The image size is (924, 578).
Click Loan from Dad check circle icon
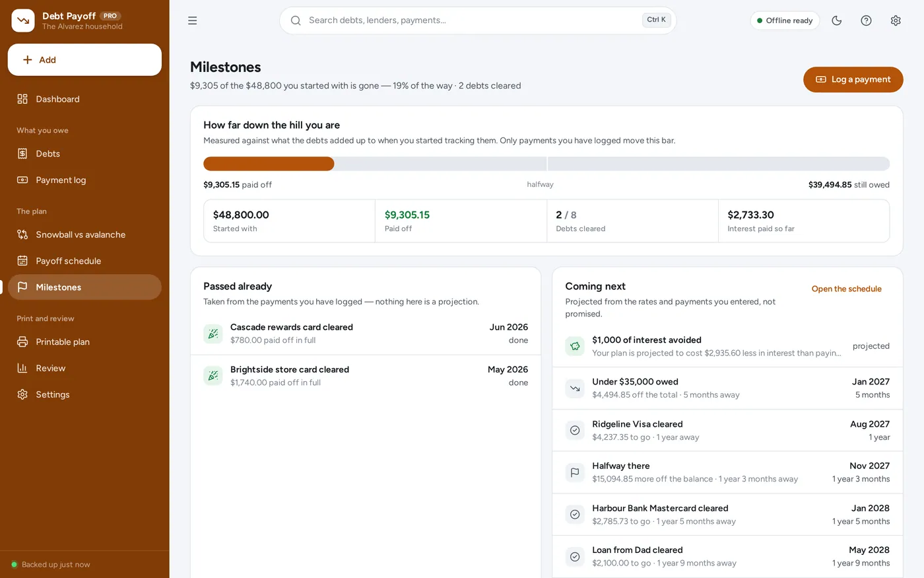click(x=575, y=556)
